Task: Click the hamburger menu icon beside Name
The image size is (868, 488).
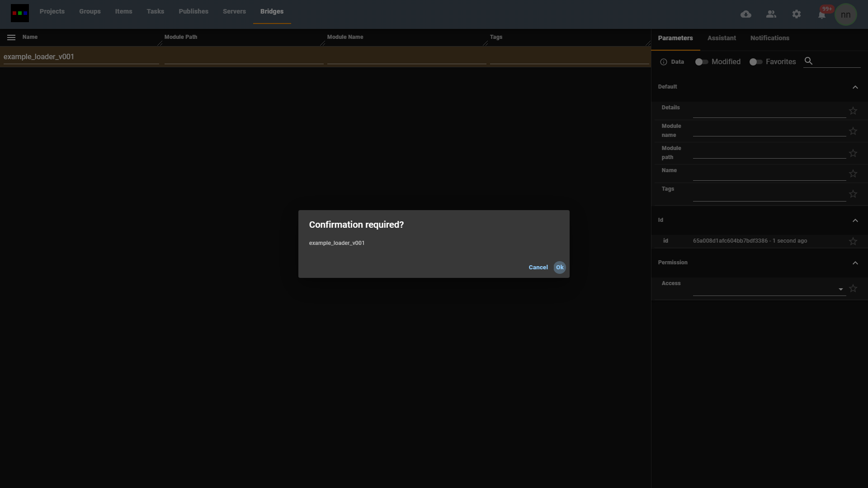Action: point(11,38)
